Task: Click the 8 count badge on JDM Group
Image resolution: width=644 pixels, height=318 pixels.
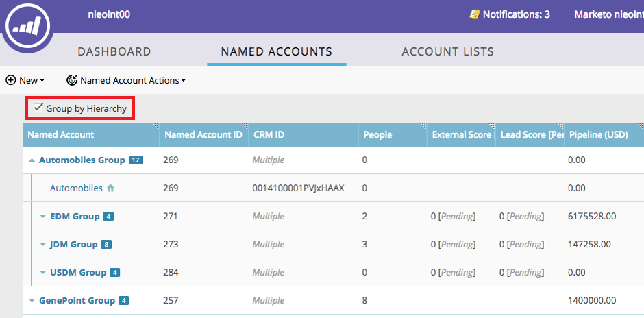Action: [106, 245]
